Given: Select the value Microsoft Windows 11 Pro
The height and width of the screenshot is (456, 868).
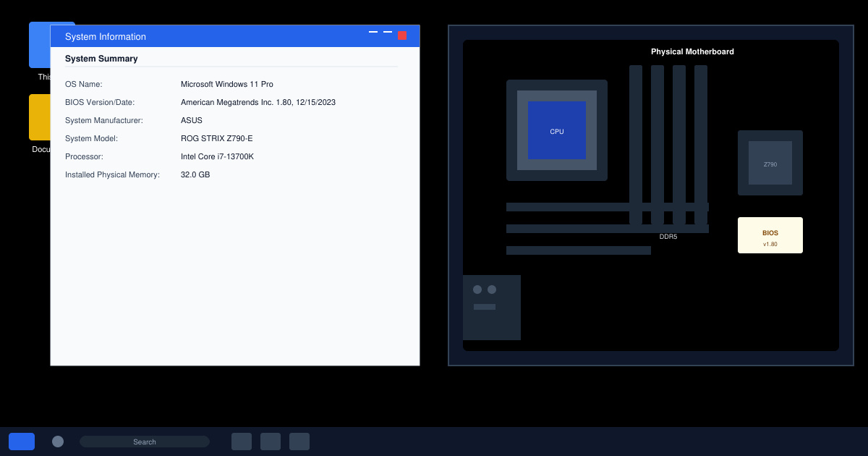Looking at the screenshot, I should coord(227,84).
